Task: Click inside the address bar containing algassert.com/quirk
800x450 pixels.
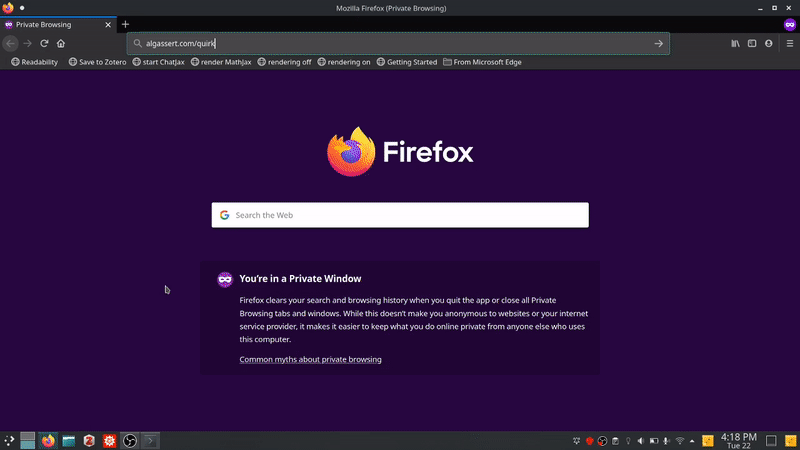Action: coord(398,43)
